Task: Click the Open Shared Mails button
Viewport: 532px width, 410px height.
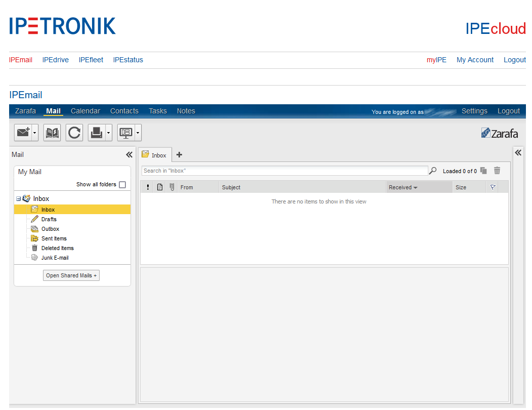Action: (x=71, y=275)
